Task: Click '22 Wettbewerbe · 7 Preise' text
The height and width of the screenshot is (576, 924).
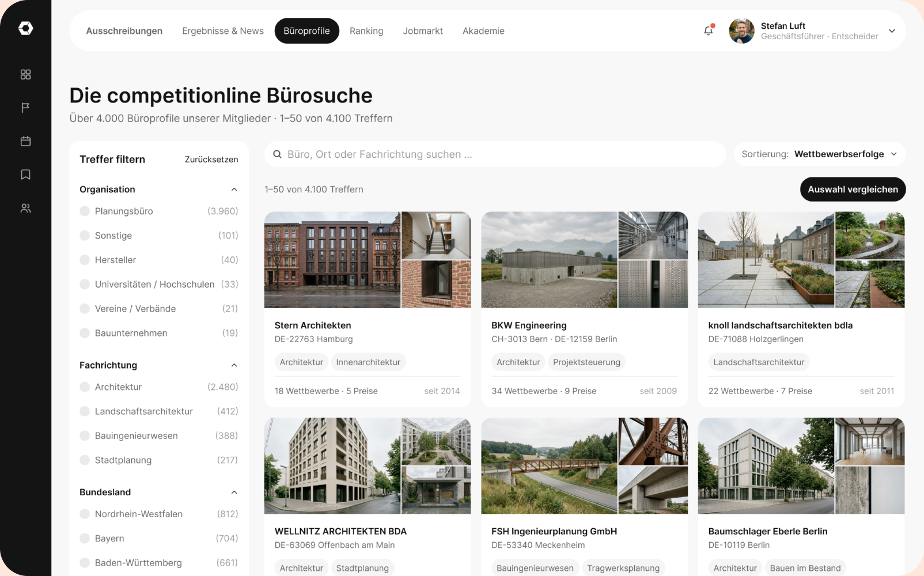Action: (x=760, y=391)
